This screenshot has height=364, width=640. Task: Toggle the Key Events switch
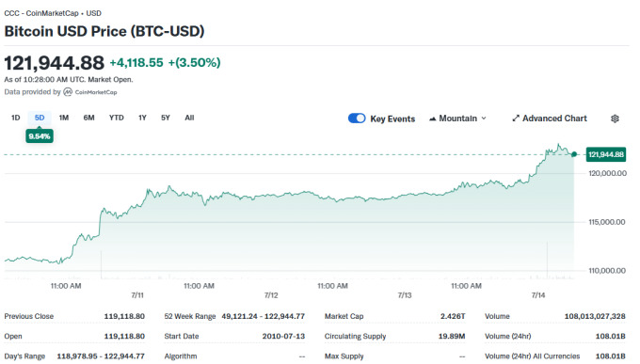(357, 119)
